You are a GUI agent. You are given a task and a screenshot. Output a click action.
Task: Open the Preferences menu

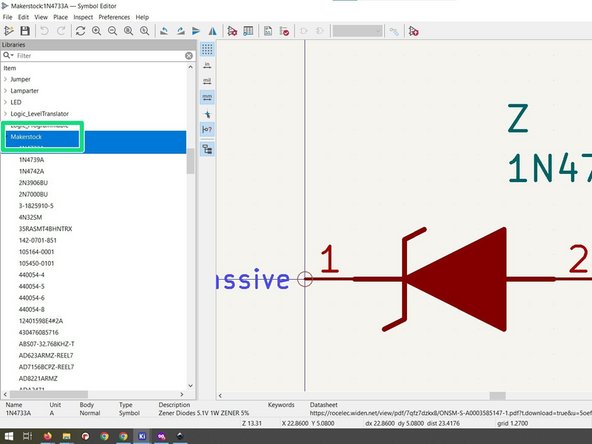click(x=114, y=17)
